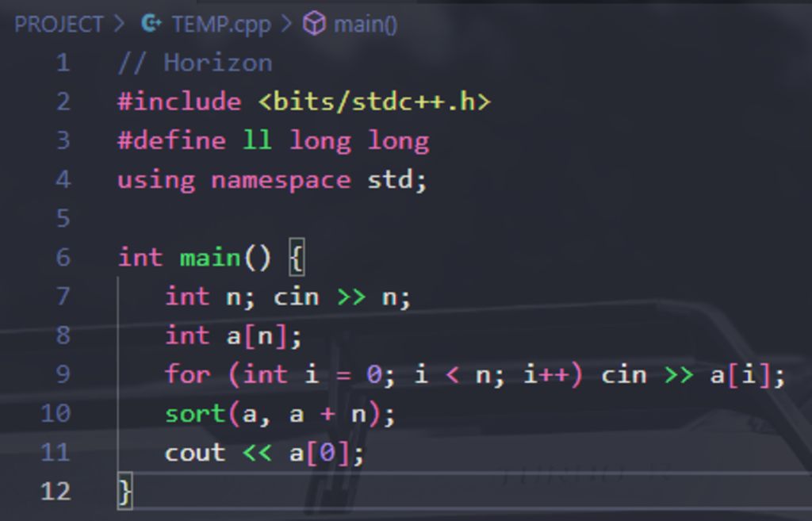The width and height of the screenshot is (812, 521).
Task: Click 'i++' in the for loop
Action: coord(547,374)
